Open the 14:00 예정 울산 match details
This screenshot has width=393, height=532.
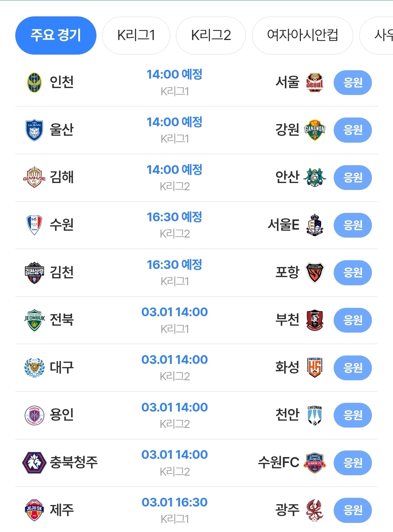click(174, 123)
